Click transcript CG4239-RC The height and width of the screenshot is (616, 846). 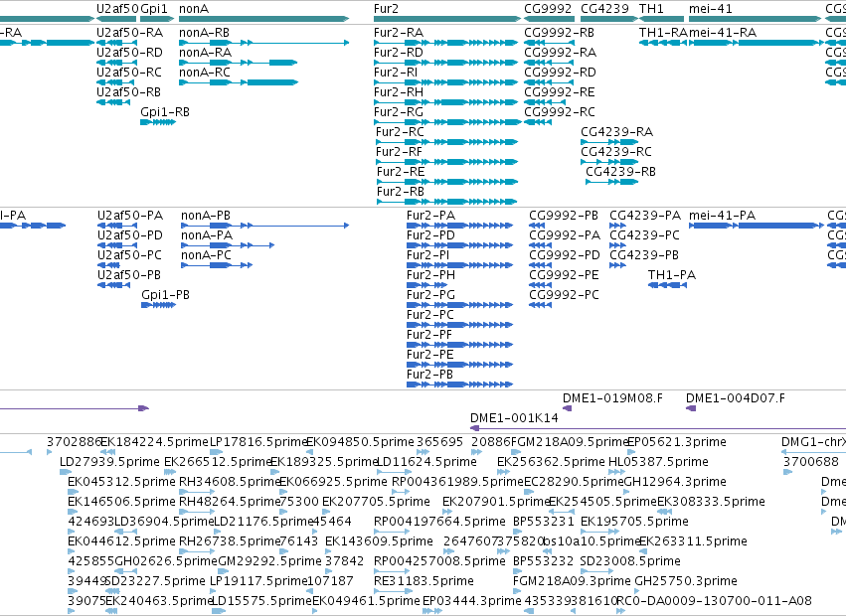tap(609, 162)
